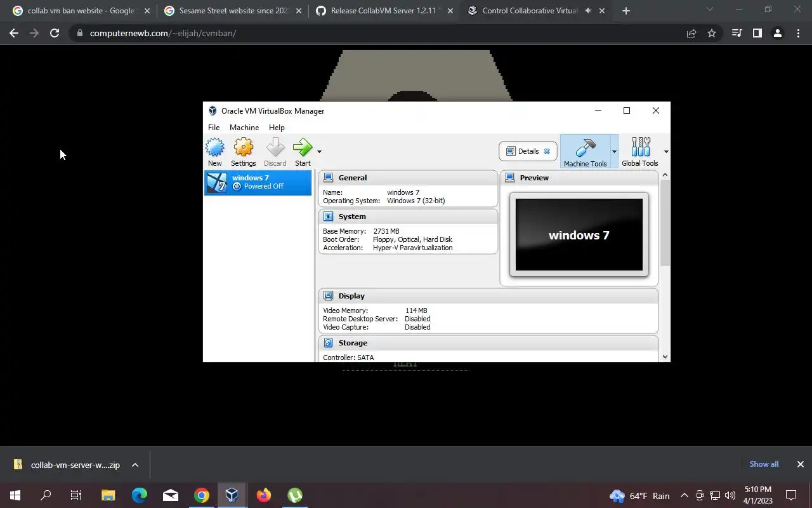Go back in the browser
Screen dimensions: 812x508
pos(14,33)
